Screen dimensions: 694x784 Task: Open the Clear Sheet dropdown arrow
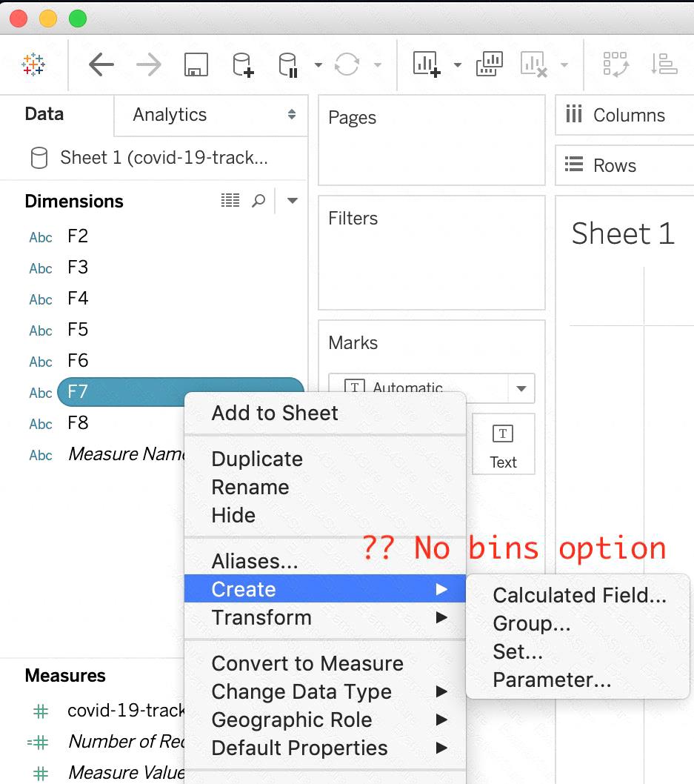tap(564, 64)
